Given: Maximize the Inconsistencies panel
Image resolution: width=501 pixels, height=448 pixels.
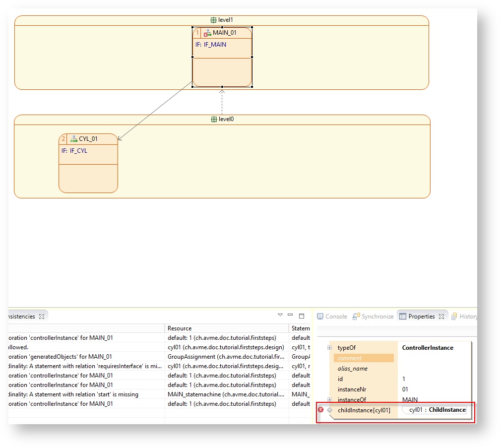Looking at the screenshot, I should click(x=301, y=316).
